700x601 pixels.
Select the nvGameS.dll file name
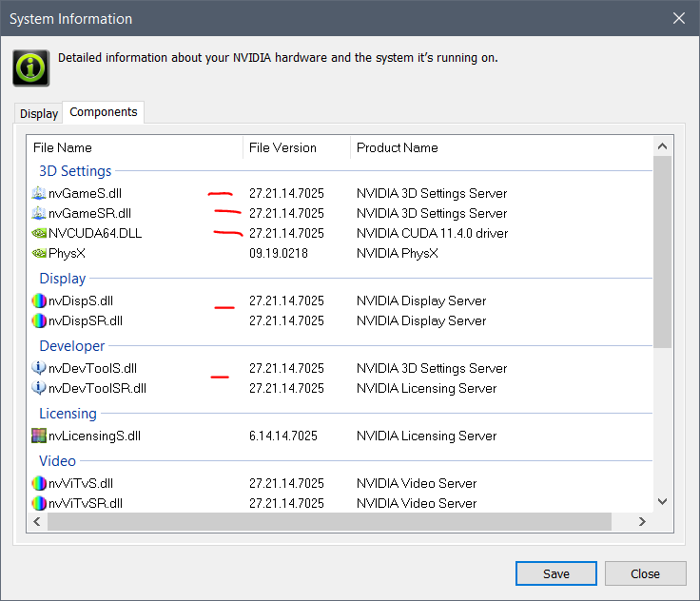coord(85,193)
